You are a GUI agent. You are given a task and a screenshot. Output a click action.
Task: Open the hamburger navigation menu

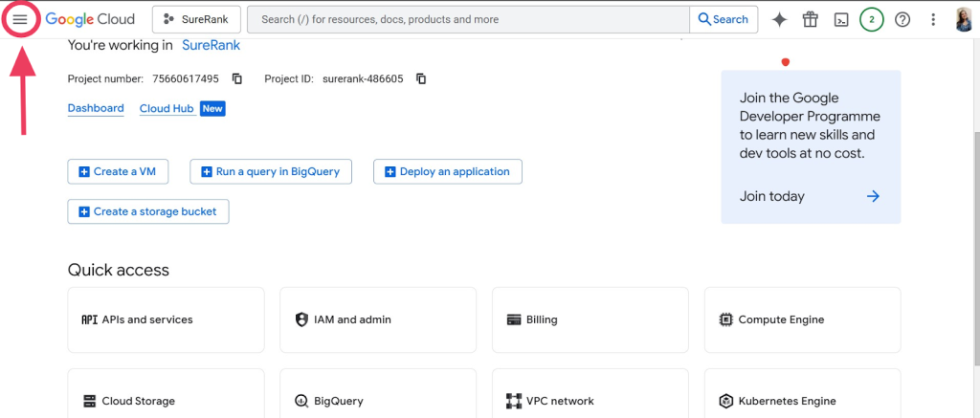(x=20, y=19)
